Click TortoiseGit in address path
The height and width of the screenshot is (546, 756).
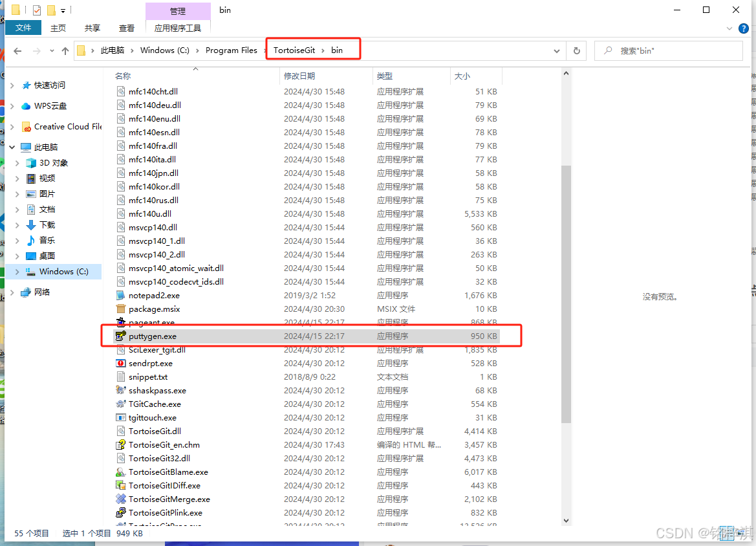click(294, 50)
